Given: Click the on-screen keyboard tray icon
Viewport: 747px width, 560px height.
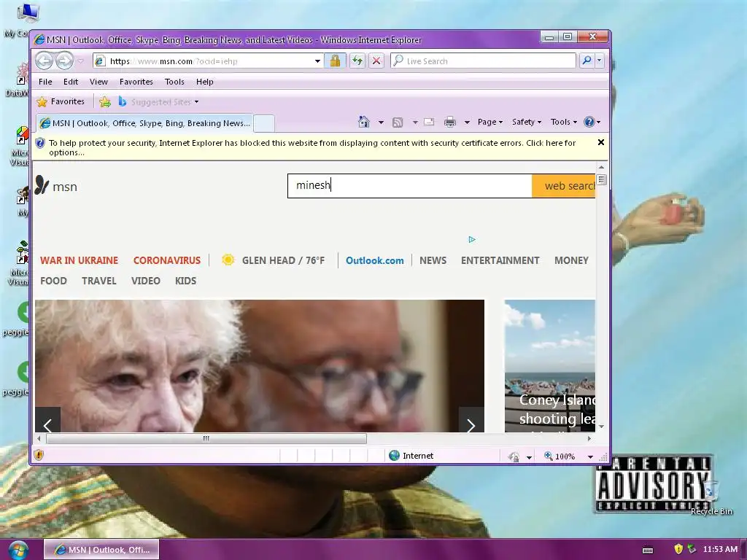Looking at the screenshot, I should point(648,550).
